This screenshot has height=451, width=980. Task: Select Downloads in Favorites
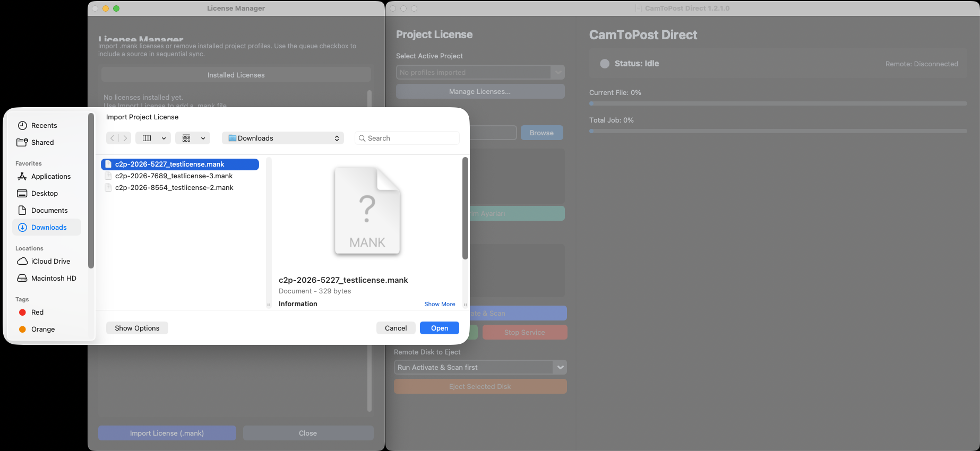coord(47,227)
